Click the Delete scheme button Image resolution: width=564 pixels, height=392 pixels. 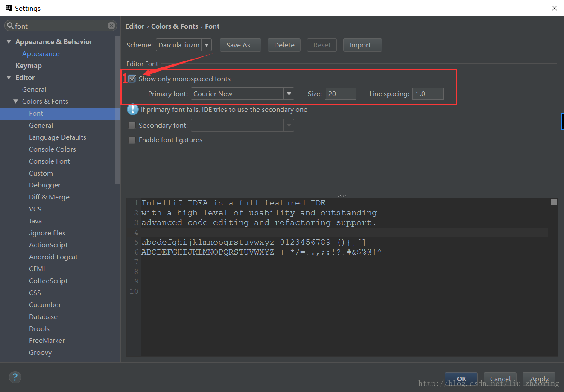pyautogui.click(x=284, y=45)
